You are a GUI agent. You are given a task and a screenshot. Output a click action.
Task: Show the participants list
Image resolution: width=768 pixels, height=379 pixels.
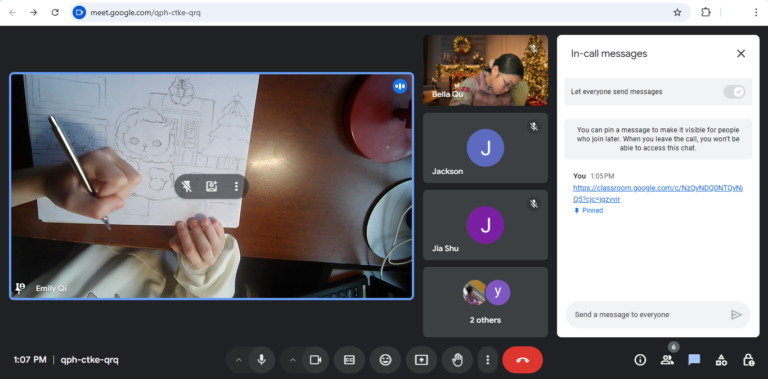coord(667,360)
